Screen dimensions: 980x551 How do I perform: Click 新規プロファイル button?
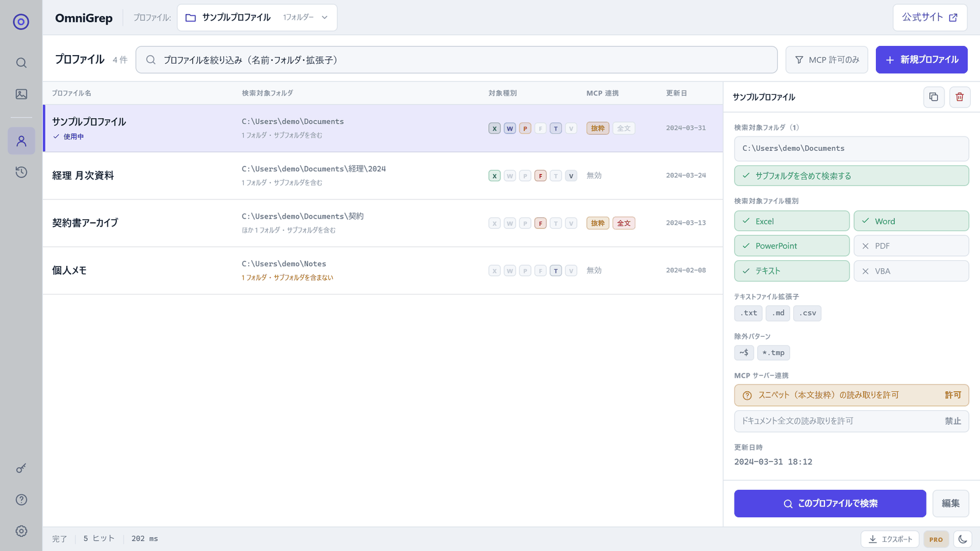coord(922,60)
